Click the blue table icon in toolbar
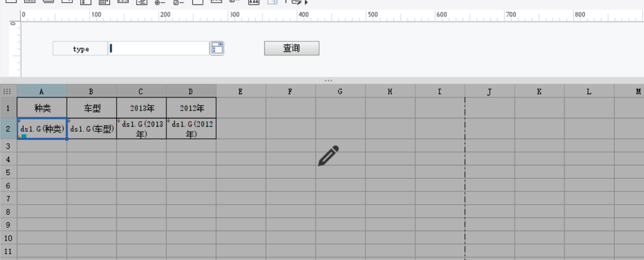 click(x=273, y=2)
